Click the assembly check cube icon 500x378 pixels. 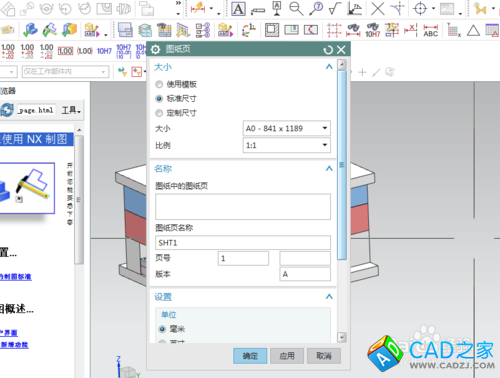[x=69, y=30]
